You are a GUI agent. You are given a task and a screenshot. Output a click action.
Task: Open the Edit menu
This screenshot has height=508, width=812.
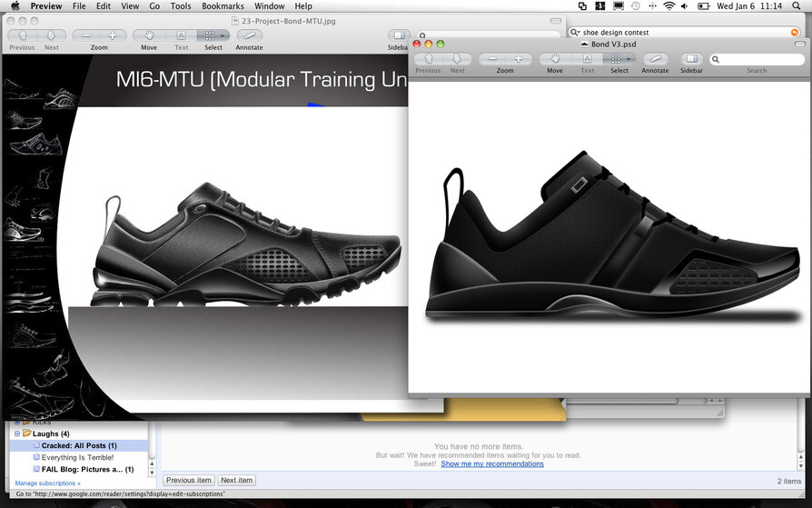pyautogui.click(x=104, y=5)
